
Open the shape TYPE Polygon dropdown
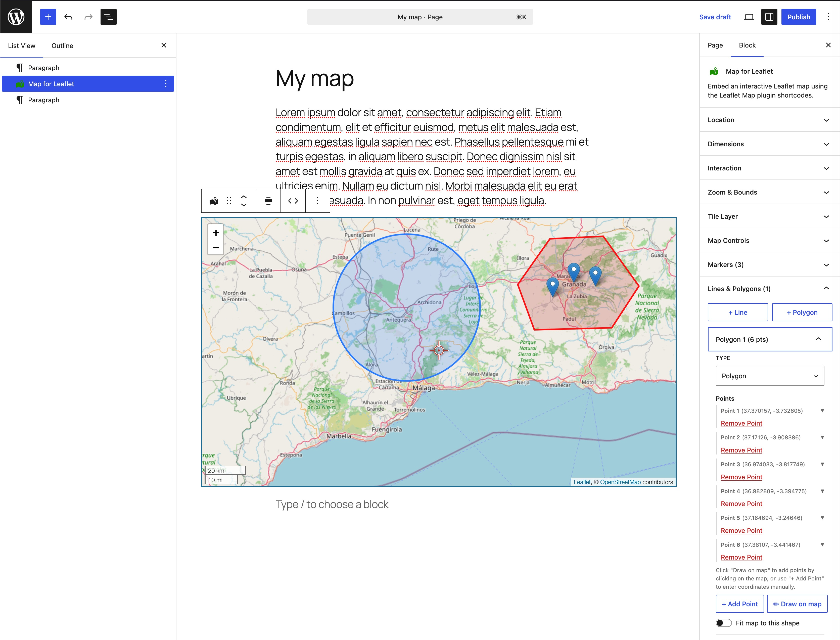pos(770,376)
